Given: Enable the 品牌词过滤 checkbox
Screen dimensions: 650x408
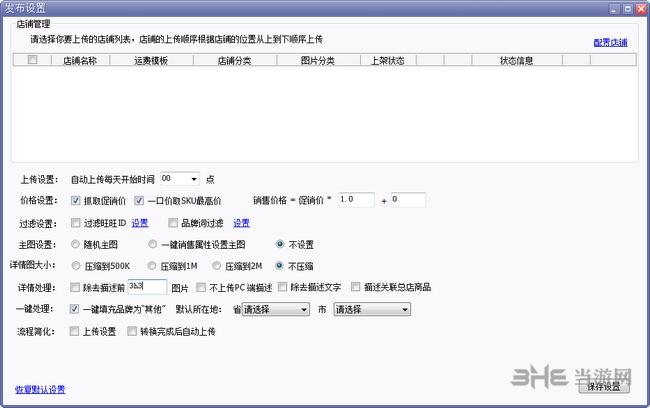Looking at the screenshot, I should coord(173,223).
